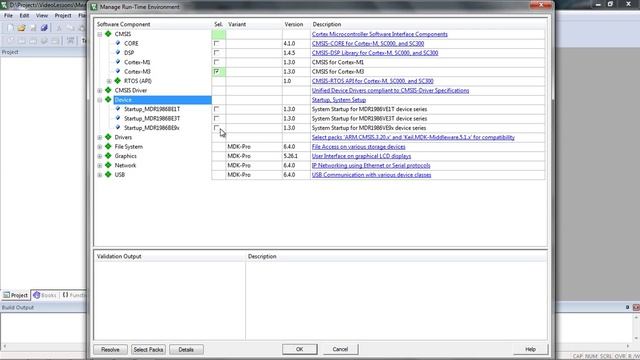Click the Resolve button
The height and width of the screenshot is (360, 640).
click(110, 349)
